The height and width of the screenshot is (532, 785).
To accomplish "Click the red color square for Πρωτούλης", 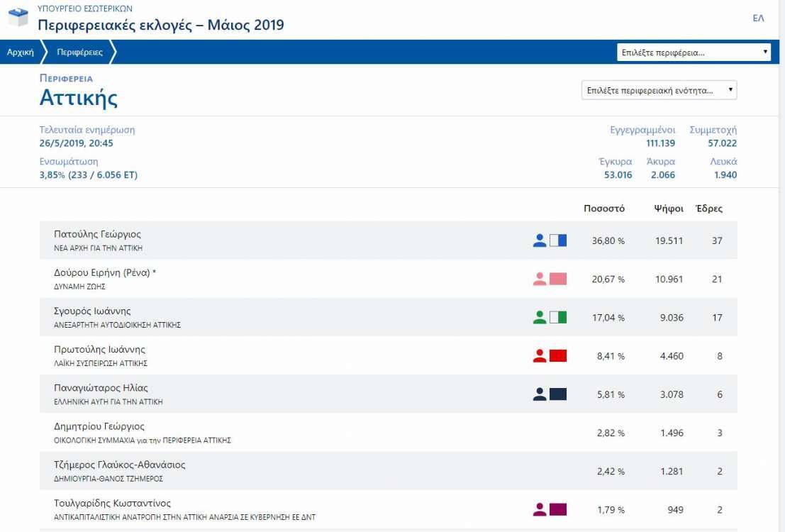I will 558,355.
